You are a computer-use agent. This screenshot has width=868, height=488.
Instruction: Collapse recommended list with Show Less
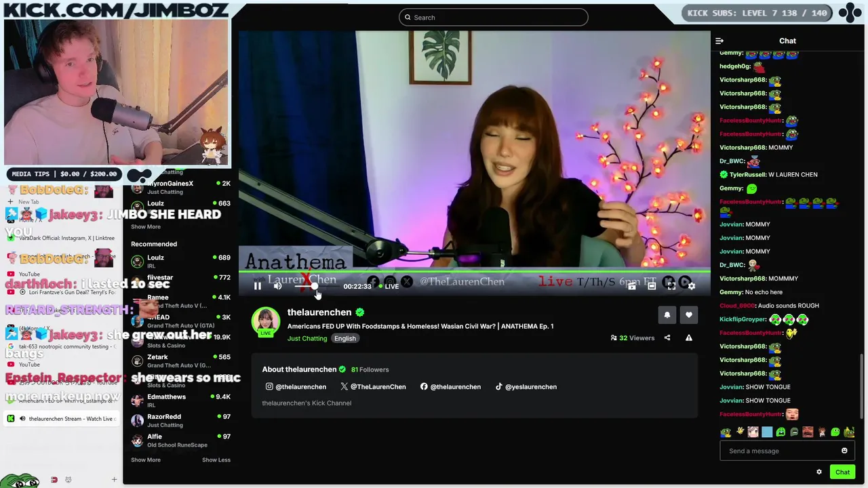216,460
